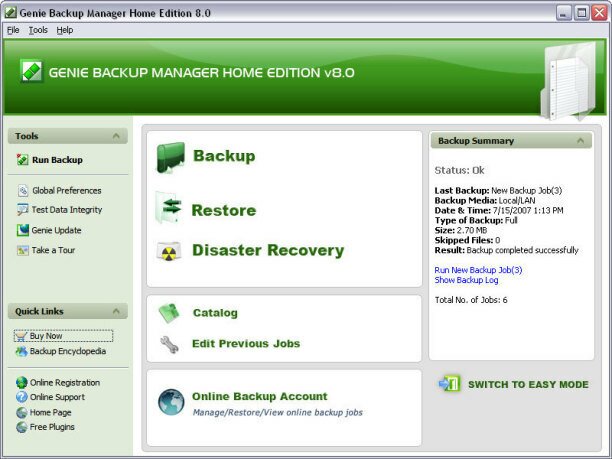Click the wrench icon for Edit Previous Jobs

169,344
